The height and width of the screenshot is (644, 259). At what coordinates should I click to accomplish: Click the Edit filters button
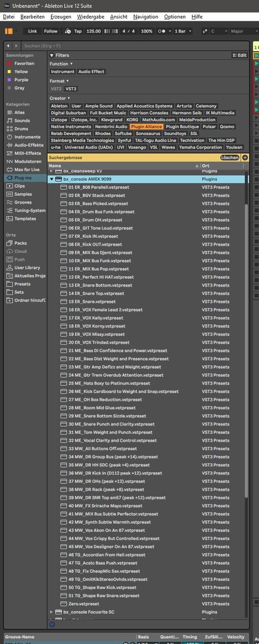[240, 55]
